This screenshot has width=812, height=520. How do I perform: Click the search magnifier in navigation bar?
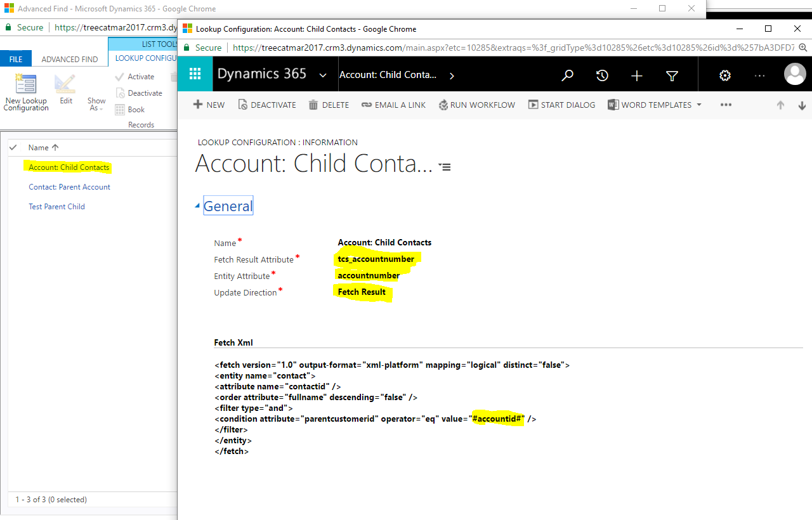[568, 75]
